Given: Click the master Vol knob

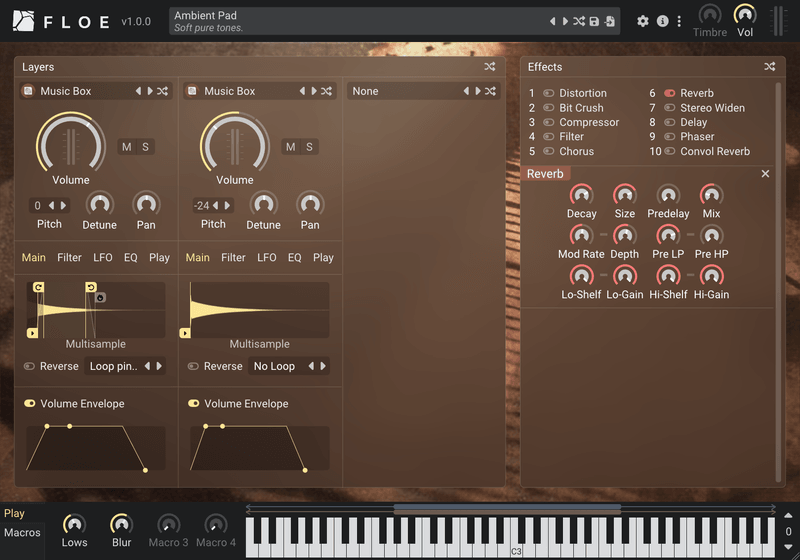Looking at the screenshot, I should tap(745, 14).
